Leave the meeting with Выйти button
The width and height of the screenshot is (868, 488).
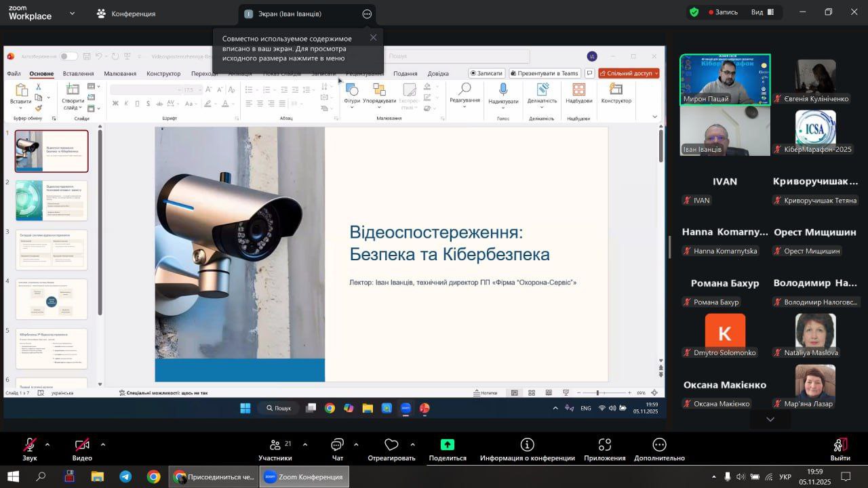point(840,449)
